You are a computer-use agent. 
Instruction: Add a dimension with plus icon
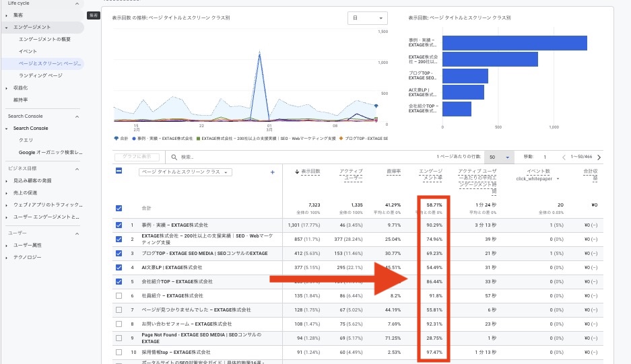[273, 172]
